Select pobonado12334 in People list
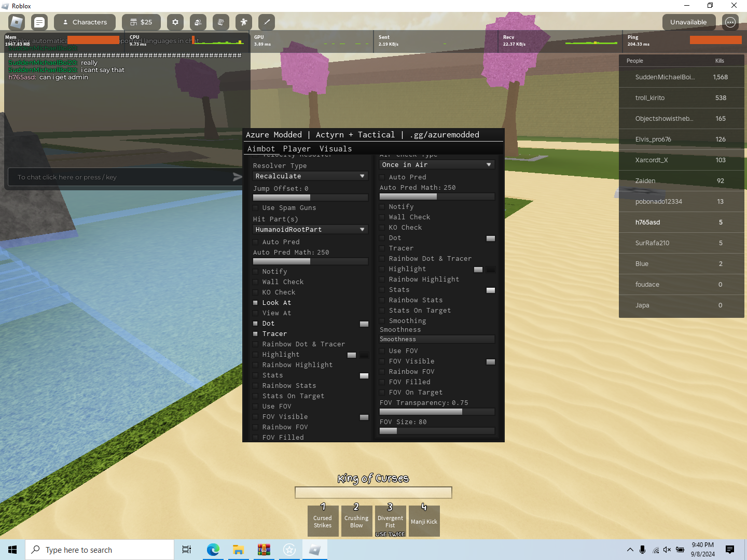Viewport: 747px width, 560px height. (x=682, y=202)
